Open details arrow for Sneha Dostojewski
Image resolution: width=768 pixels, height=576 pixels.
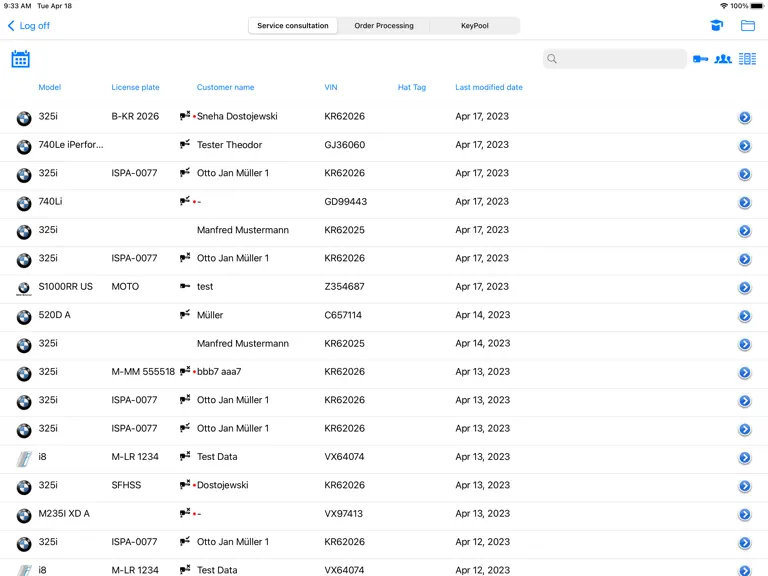click(x=744, y=117)
